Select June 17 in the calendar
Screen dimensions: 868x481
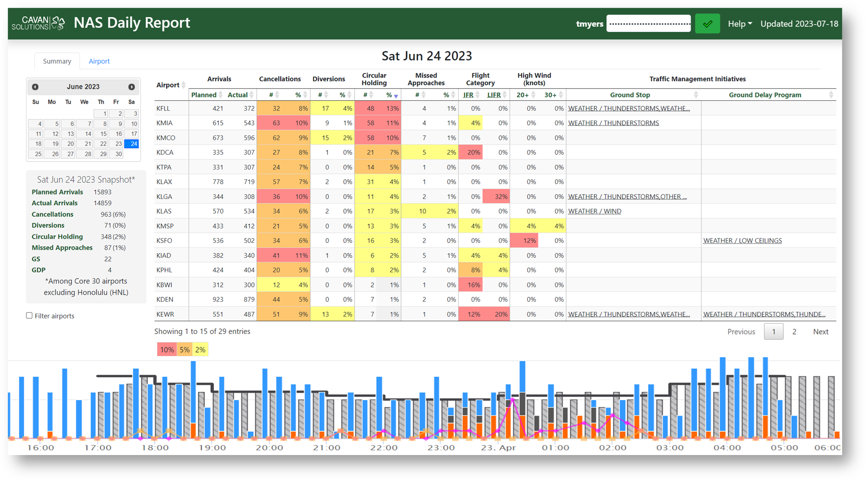[x=132, y=134]
